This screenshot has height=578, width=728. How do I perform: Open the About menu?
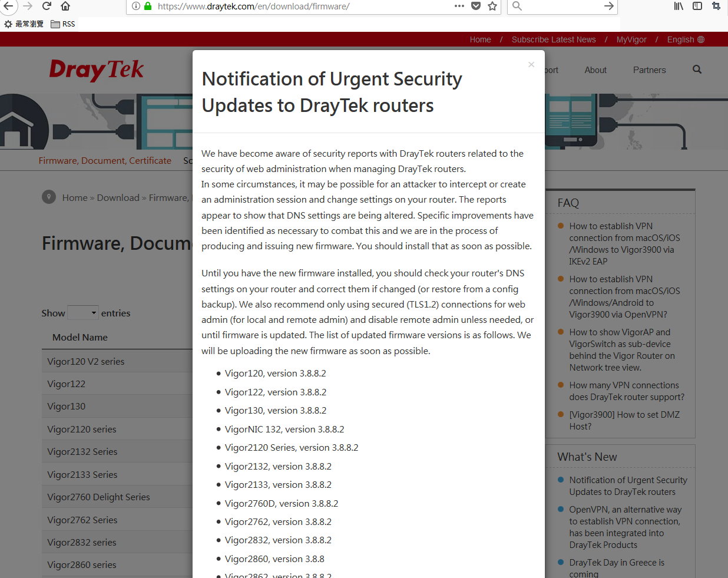[595, 70]
